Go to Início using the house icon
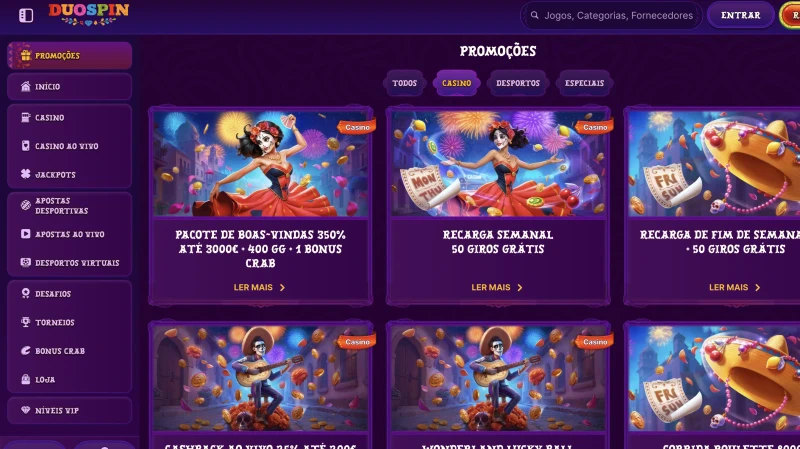 click(x=26, y=86)
